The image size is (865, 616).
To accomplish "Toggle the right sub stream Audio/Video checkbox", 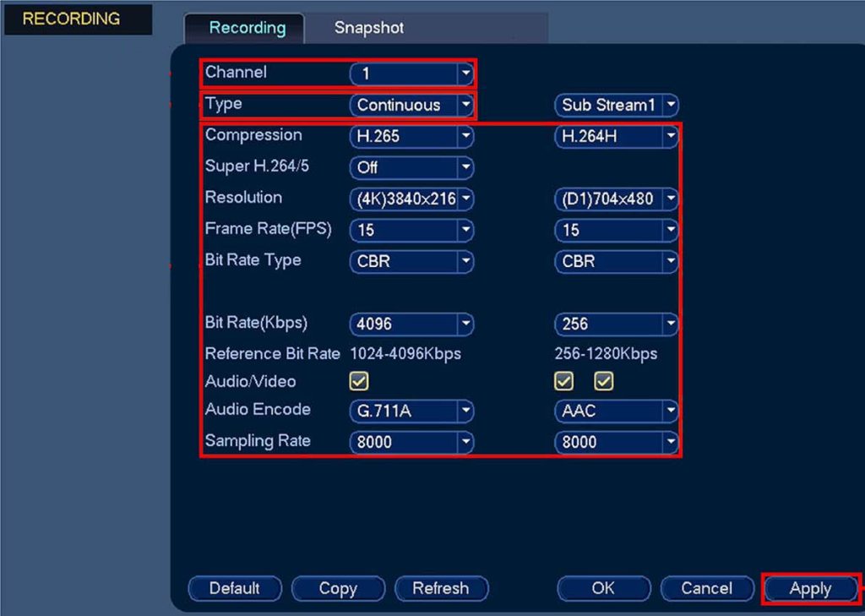I will [x=603, y=382].
